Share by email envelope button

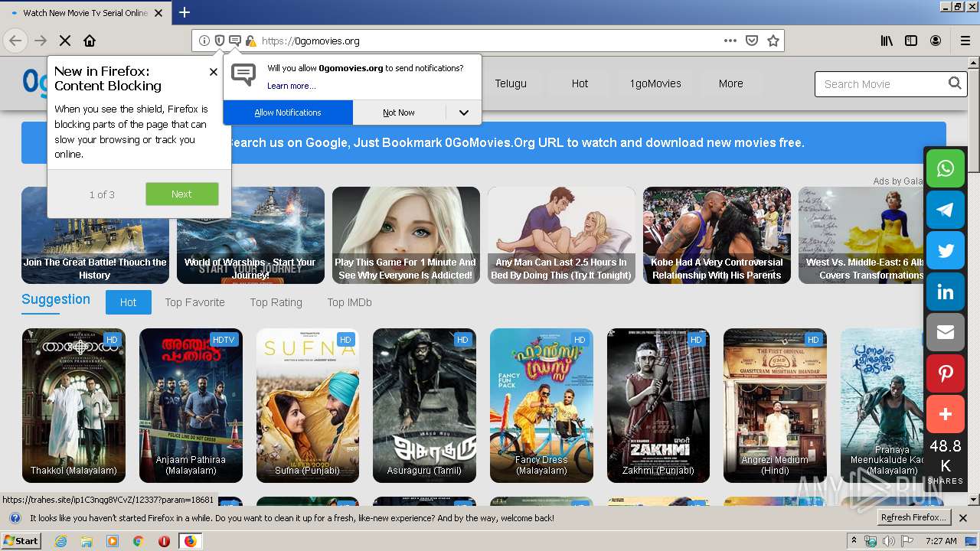[x=946, y=333]
